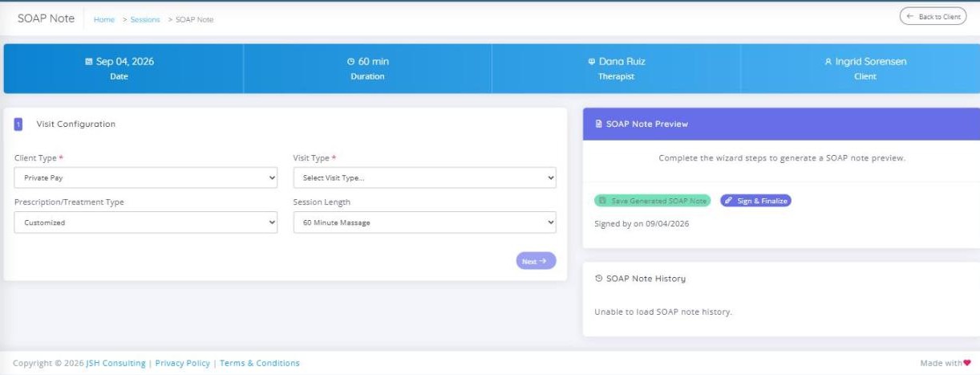Click the therapist icon beside Dana Ruiz
This screenshot has height=375, width=980.
click(x=591, y=62)
